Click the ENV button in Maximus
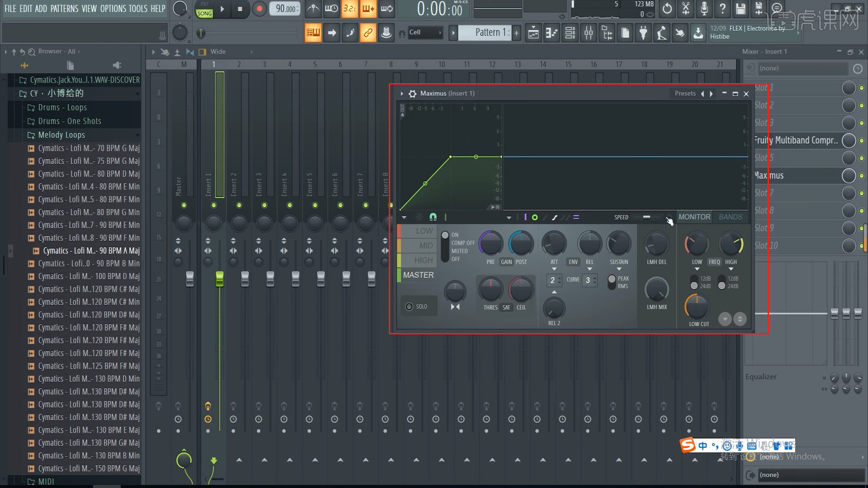 tap(573, 262)
